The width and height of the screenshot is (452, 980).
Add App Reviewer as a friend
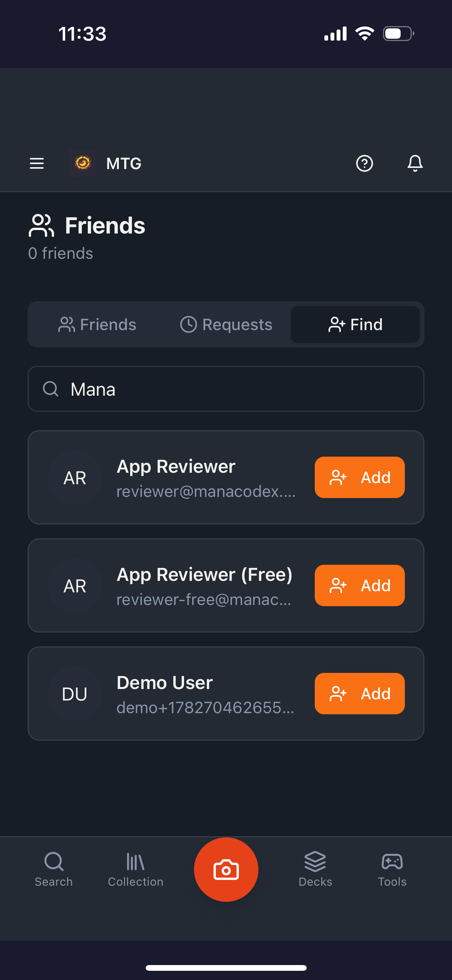(360, 477)
